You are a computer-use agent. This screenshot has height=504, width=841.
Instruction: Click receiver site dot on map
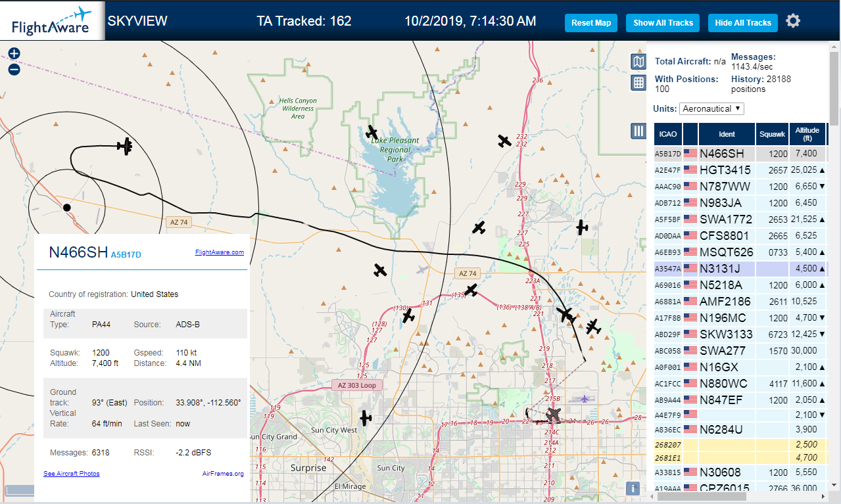(66, 208)
